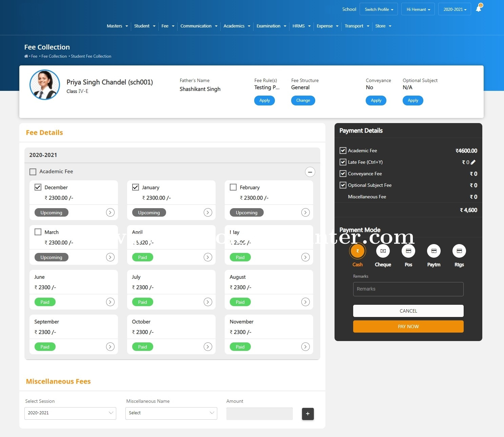Open Miscellaneous Name select dropdown
The height and width of the screenshot is (437, 504).
coord(171,413)
